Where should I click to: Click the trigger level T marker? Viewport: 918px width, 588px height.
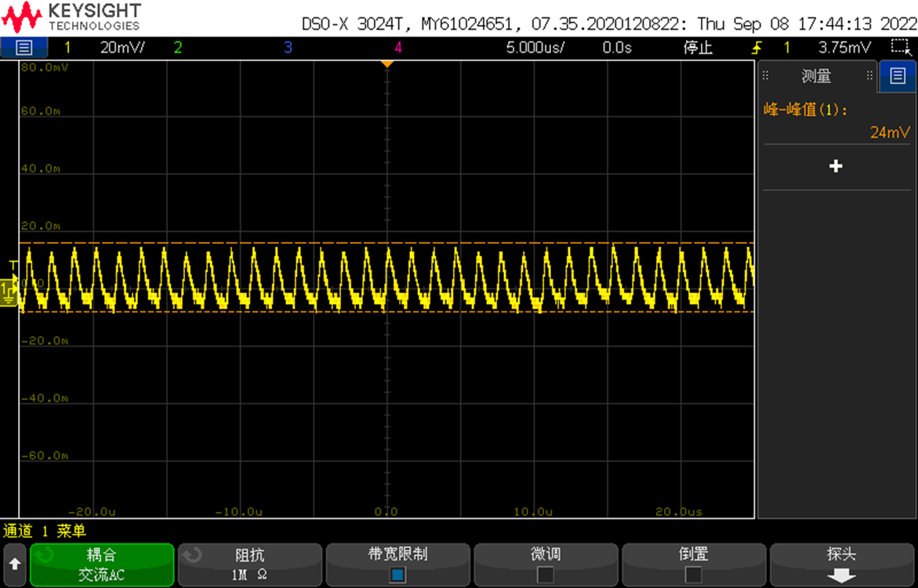tap(13, 267)
